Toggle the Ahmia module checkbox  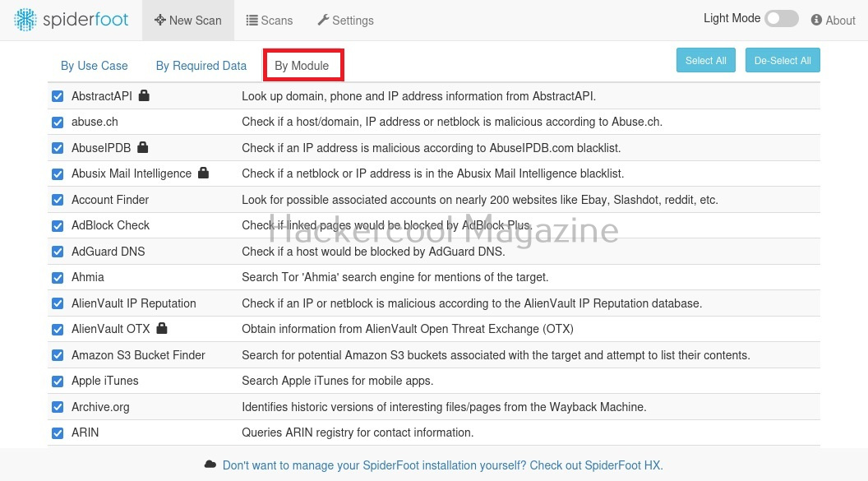click(58, 277)
